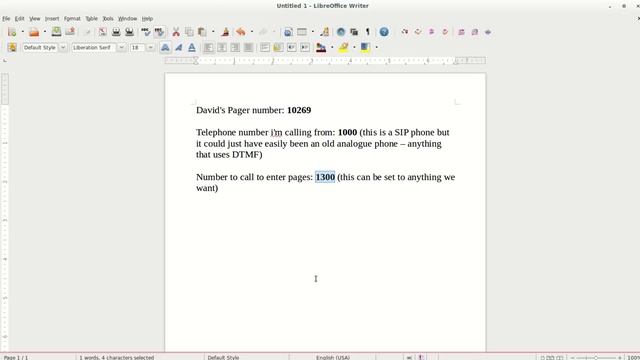640x360 pixels.
Task: Open Styles and Formatting icon
Action: pos(12,47)
